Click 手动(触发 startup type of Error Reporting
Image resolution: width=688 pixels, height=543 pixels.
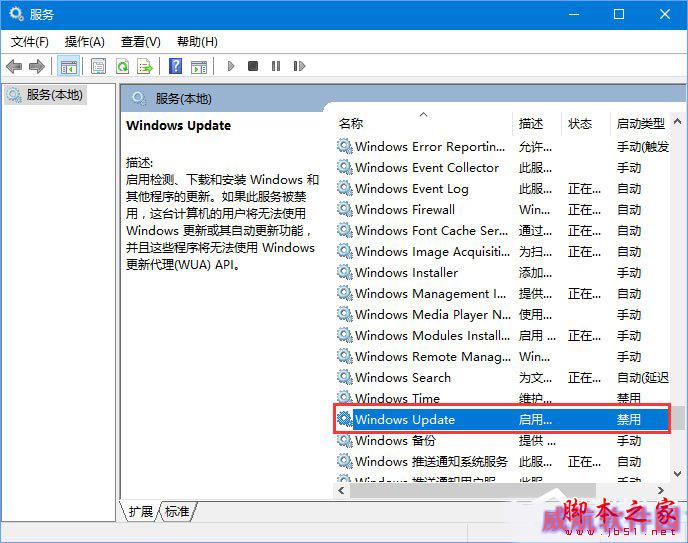click(643, 146)
